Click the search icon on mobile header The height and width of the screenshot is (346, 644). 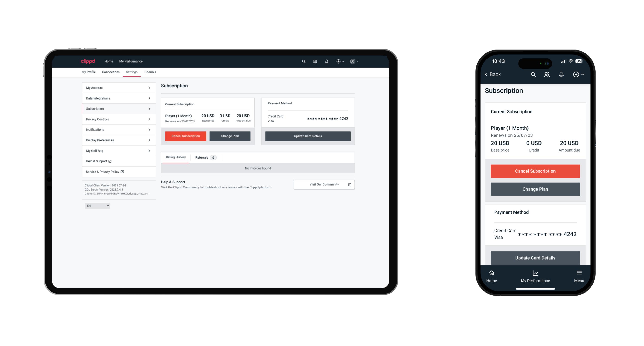(x=533, y=75)
